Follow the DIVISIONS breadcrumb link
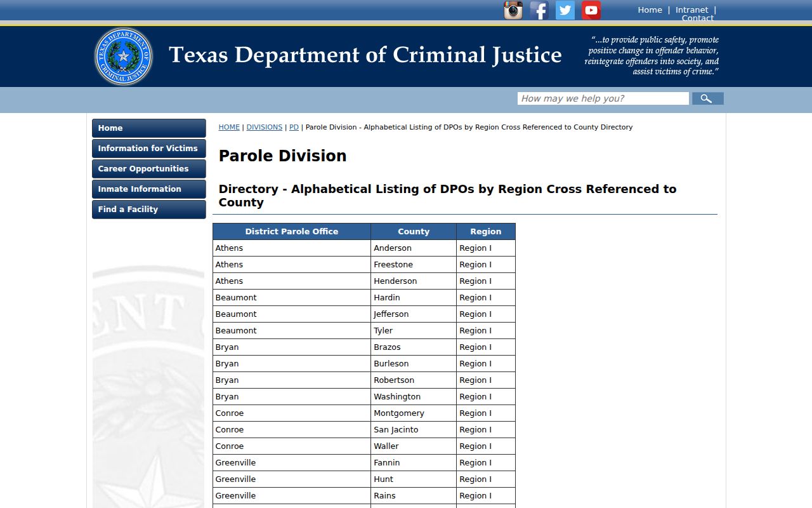The height and width of the screenshot is (508, 812). pyautogui.click(x=265, y=127)
